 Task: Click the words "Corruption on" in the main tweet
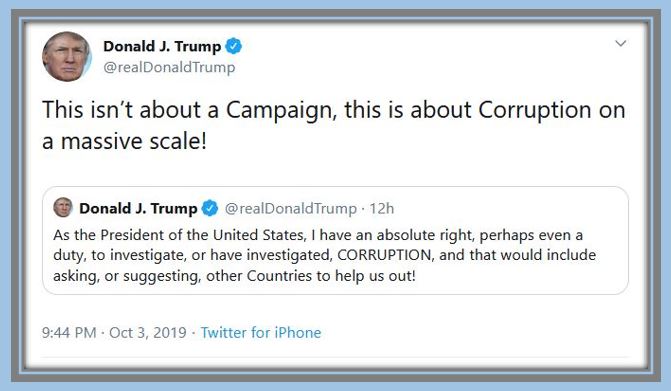[x=552, y=110]
